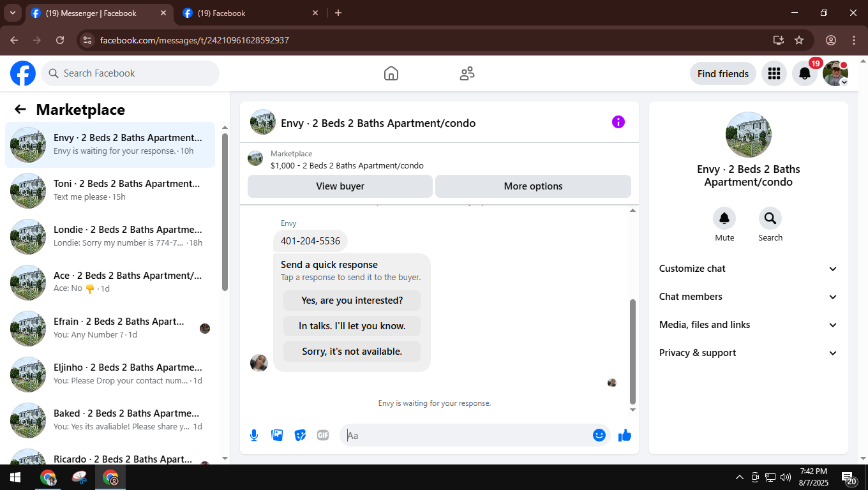Open the Ace conversation in chat list
This screenshot has height=490, width=868.
tap(110, 283)
